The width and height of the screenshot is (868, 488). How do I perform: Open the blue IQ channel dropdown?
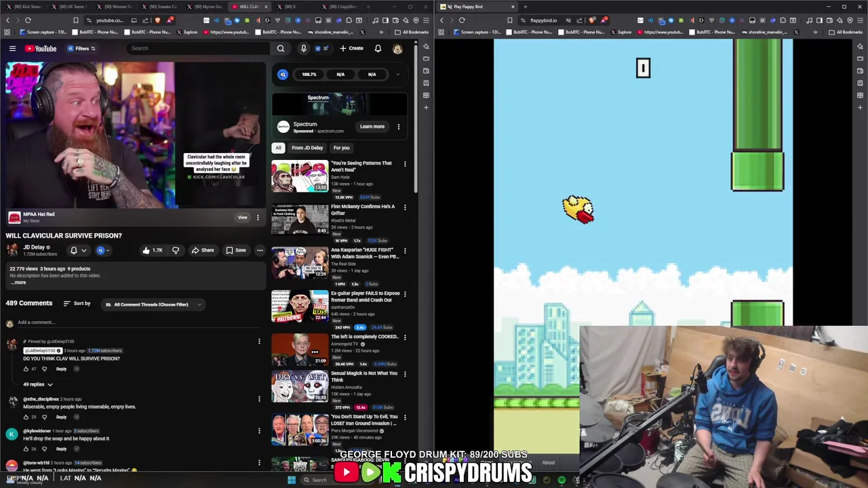click(x=103, y=250)
